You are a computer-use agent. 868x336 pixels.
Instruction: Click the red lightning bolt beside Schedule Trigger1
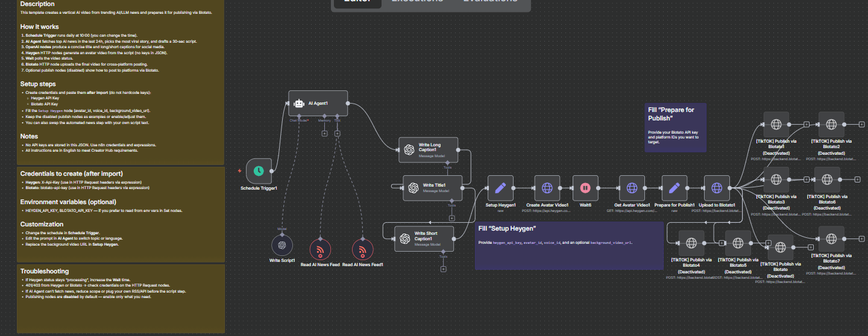(240, 171)
